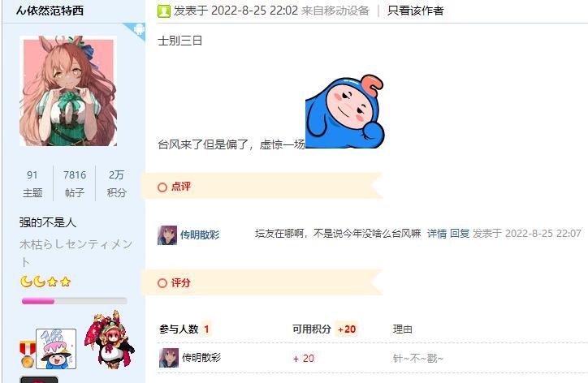The width and height of the screenshot is (588, 383).
Task: Click the red-haired chibi character badge
Action: 109,338
